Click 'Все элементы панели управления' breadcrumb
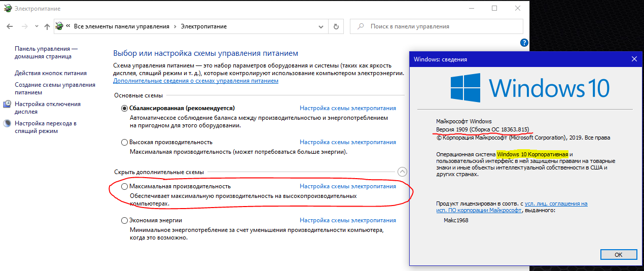The image size is (644, 271). [x=122, y=26]
